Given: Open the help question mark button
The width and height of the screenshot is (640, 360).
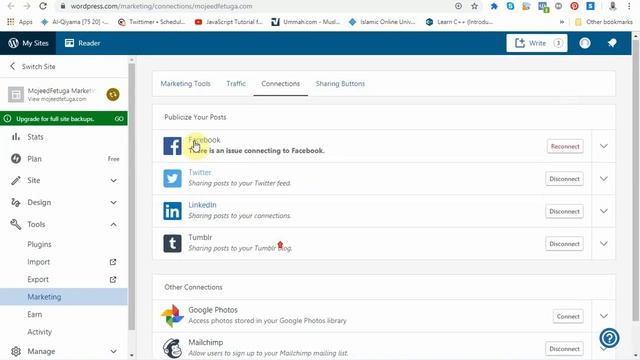Looking at the screenshot, I should coord(609,338).
